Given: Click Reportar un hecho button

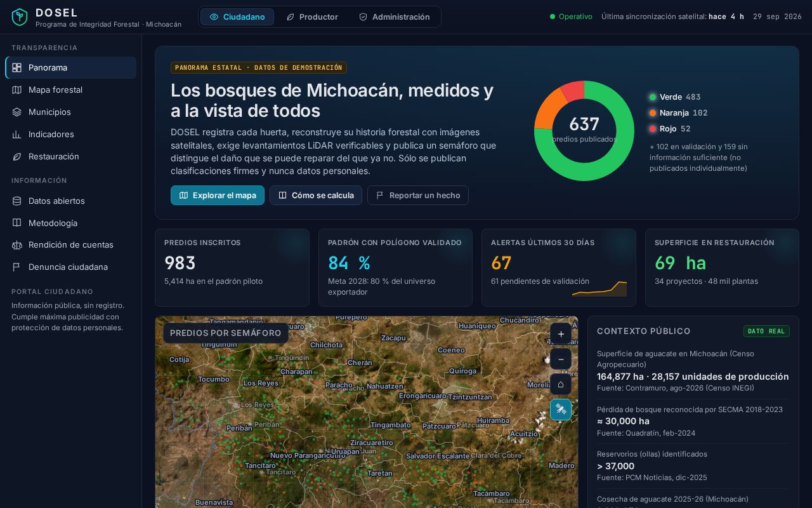Looking at the screenshot, I should tap(418, 196).
